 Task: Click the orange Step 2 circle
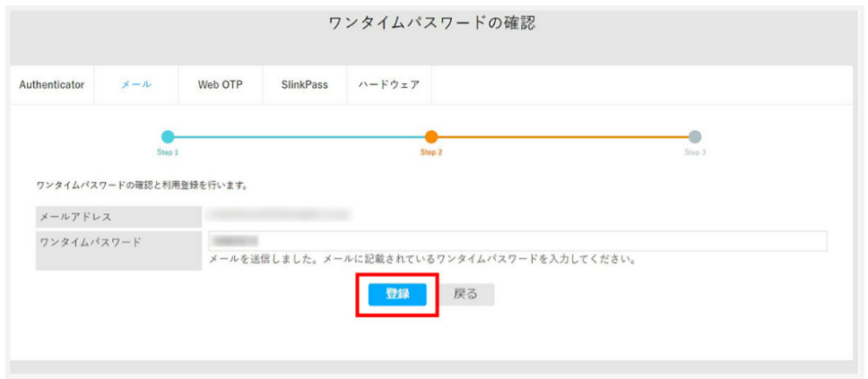[x=431, y=137]
